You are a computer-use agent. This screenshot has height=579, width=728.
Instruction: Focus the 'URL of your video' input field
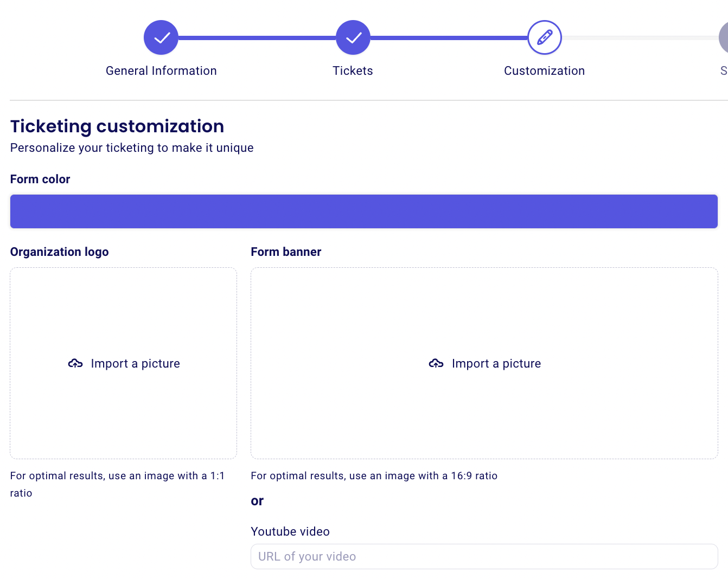484,556
